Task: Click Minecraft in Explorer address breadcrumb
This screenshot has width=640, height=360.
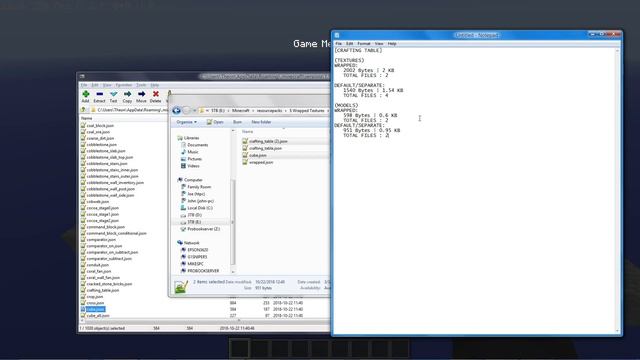Action: click(x=240, y=111)
